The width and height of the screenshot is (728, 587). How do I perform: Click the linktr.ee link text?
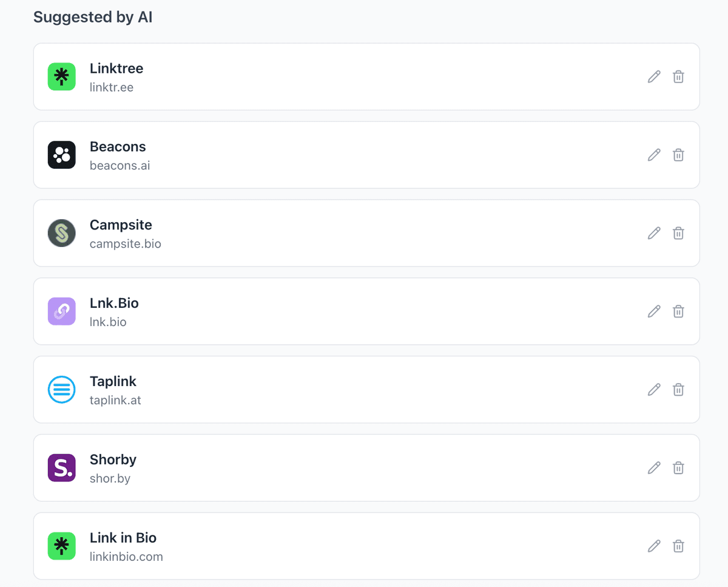click(x=112, y=87)
